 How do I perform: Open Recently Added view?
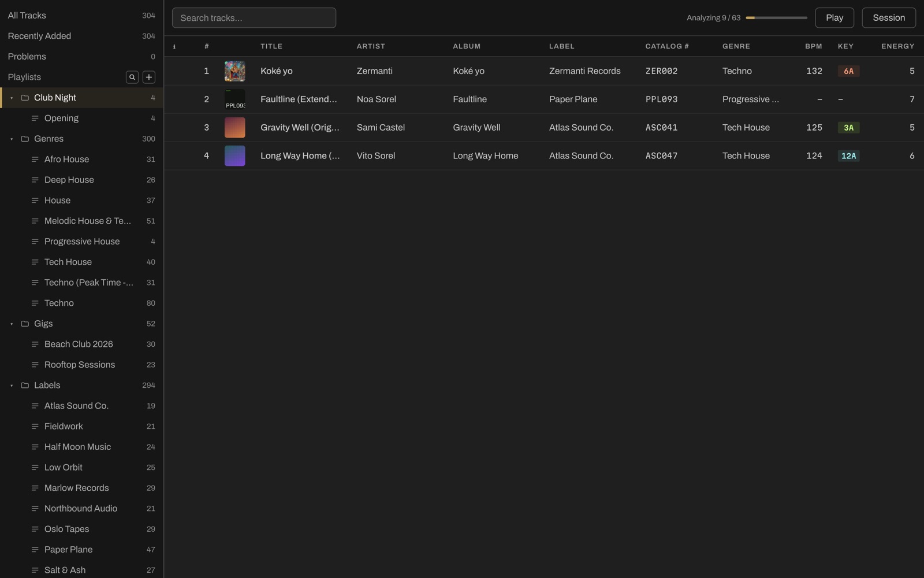coord(81,36)
